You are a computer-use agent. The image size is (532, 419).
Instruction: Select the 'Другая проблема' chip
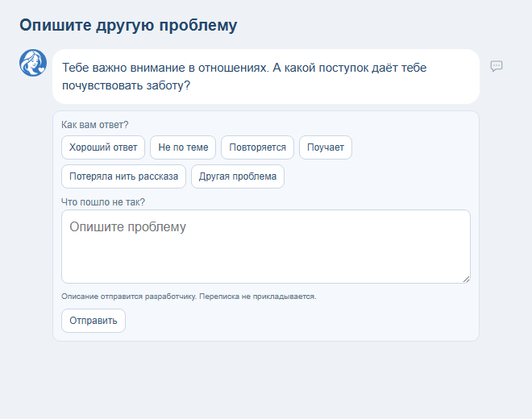[238, 176]
